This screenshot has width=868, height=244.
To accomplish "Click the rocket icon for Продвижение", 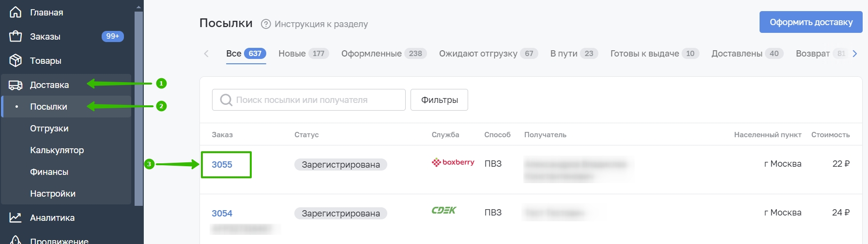I will click(x=15, y=240).
